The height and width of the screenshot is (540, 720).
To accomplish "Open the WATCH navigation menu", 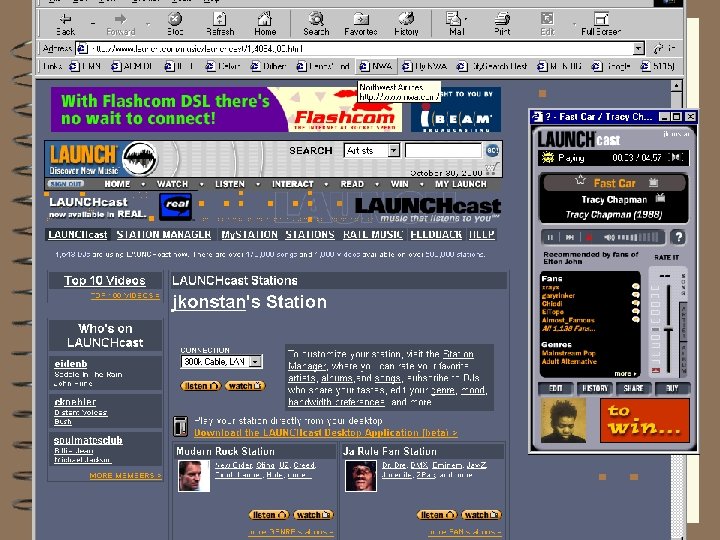I will pos(172,184).
